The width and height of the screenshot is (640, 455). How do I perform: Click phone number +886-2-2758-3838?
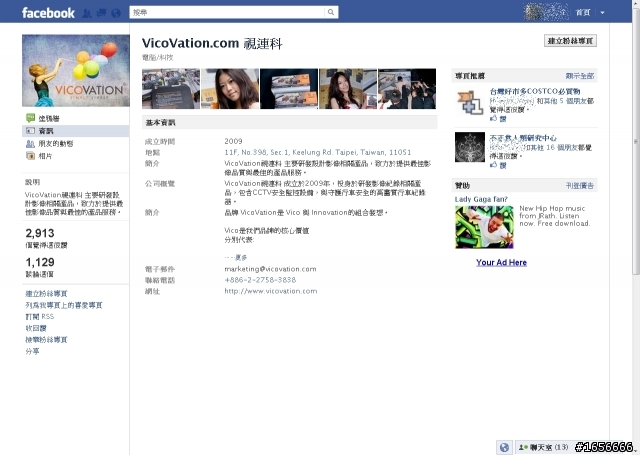point(260,280)
